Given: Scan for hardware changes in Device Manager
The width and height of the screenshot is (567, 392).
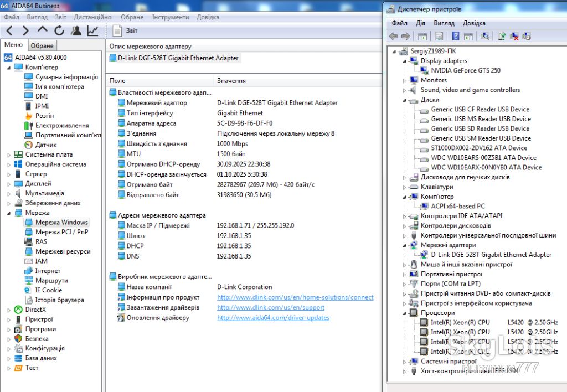Looking at the screenshot, I should tap(485, 36).
